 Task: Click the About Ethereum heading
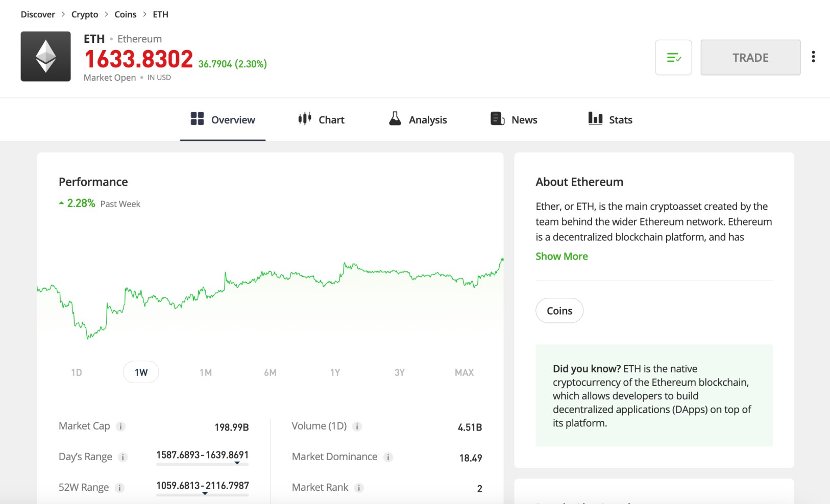(579, 182)
